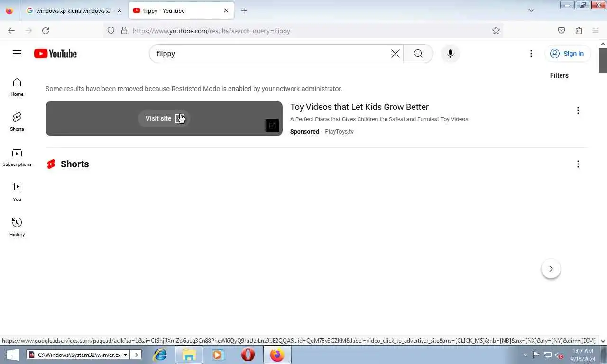Open Opera browser from taskbar
The height and width of the screenshot is (364, 607).
pyautogui.click(x=248, y=355)
